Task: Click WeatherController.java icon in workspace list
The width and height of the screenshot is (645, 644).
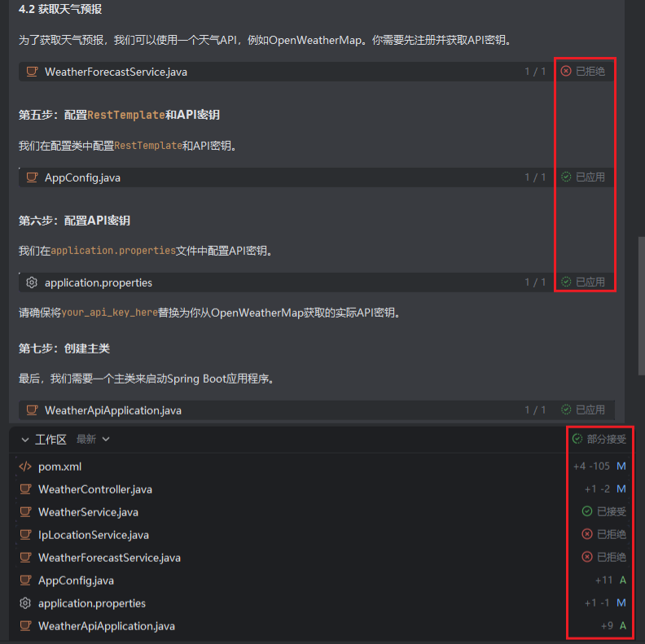Action: pyautogui.click(x=25, y=489)
